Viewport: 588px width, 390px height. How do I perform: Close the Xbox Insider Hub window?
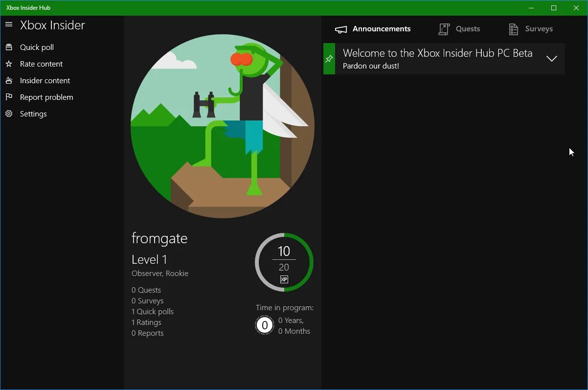tap(576, 8)
